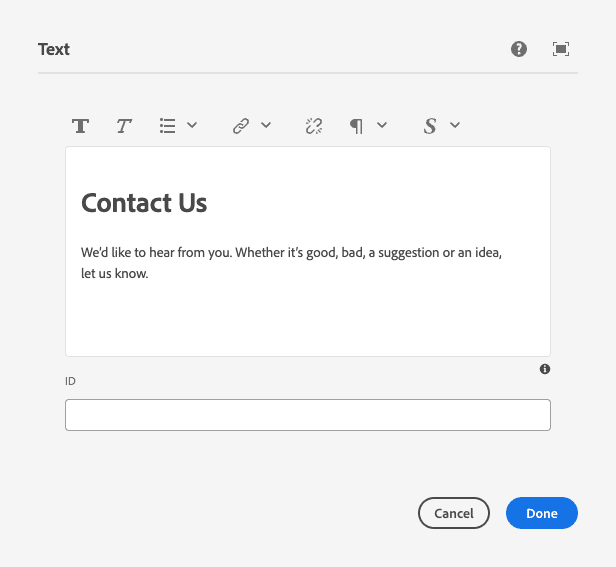This screenshot has width=616, height=567.
Task: Confirm with the Done button
Action: click(x=541, y=513)
